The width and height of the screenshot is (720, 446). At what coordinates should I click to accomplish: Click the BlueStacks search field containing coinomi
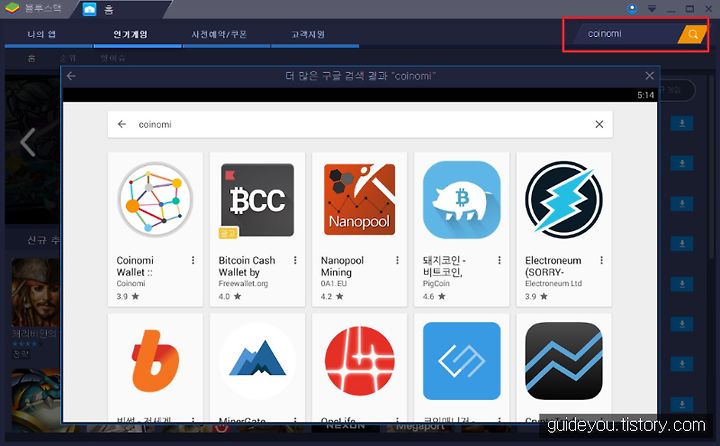[x=624, y=34]
